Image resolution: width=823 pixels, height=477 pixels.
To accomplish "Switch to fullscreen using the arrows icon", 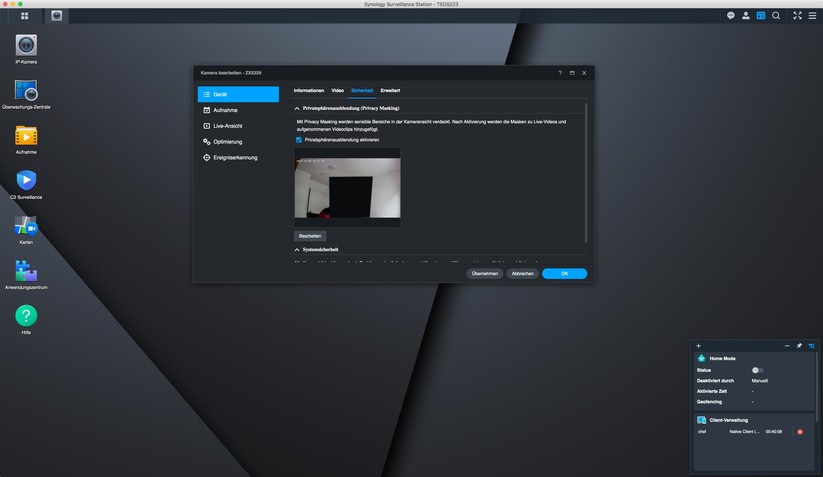I will [x=797, y=16].
